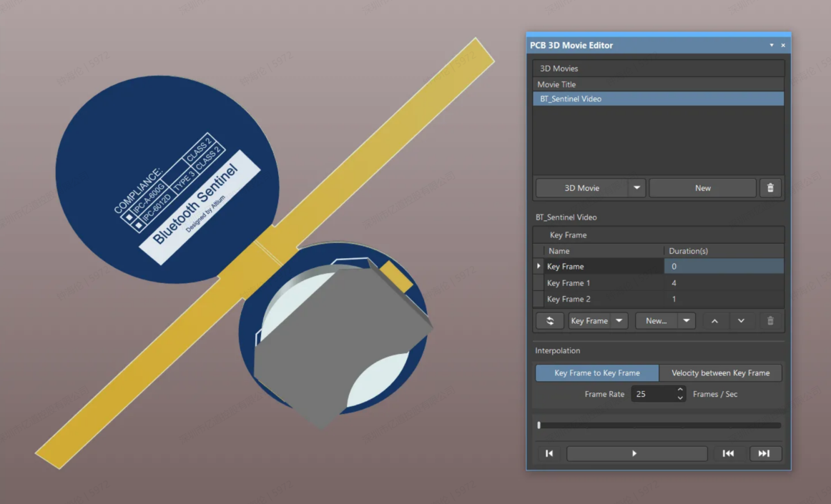The image size is (831, 504).
Task: Move key frame up with arrow
Action: pos(714,321)
